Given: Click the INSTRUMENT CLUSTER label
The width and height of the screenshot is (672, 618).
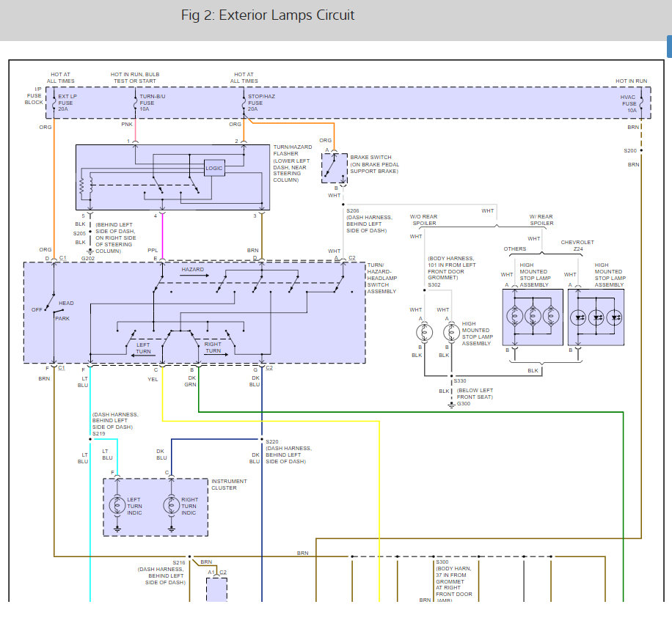Looking at the screenshot, I should tap(229, 485).
